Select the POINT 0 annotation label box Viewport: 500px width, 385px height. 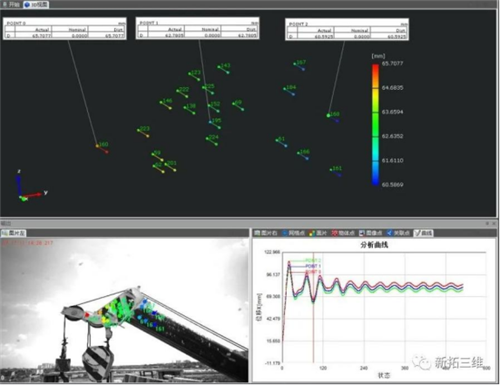tap(65, 29)
